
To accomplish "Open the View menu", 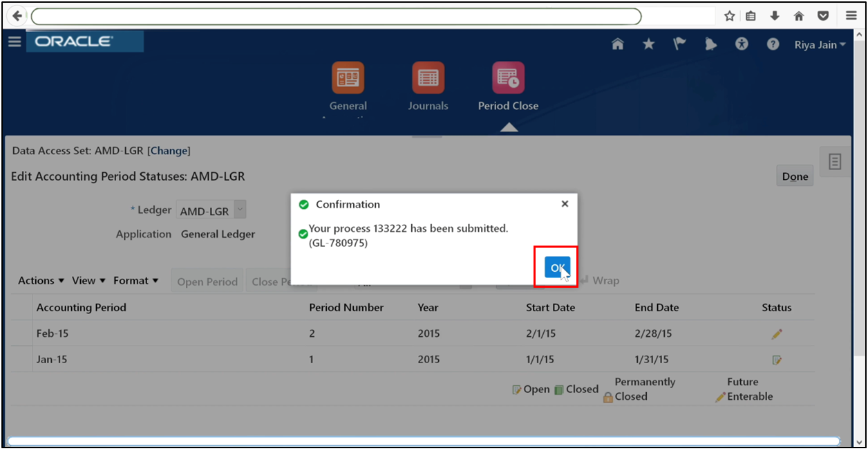I will pyautogui.click(x=87, y=280).
